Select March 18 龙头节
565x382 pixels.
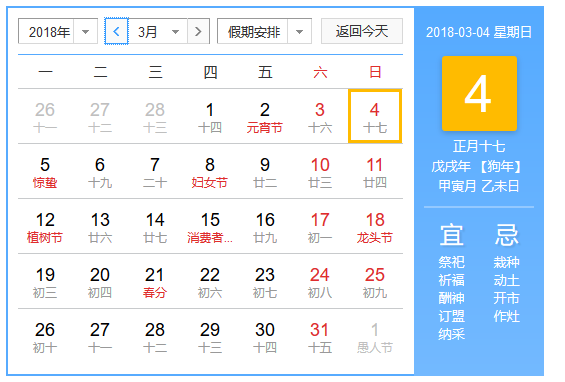(375, 227)
